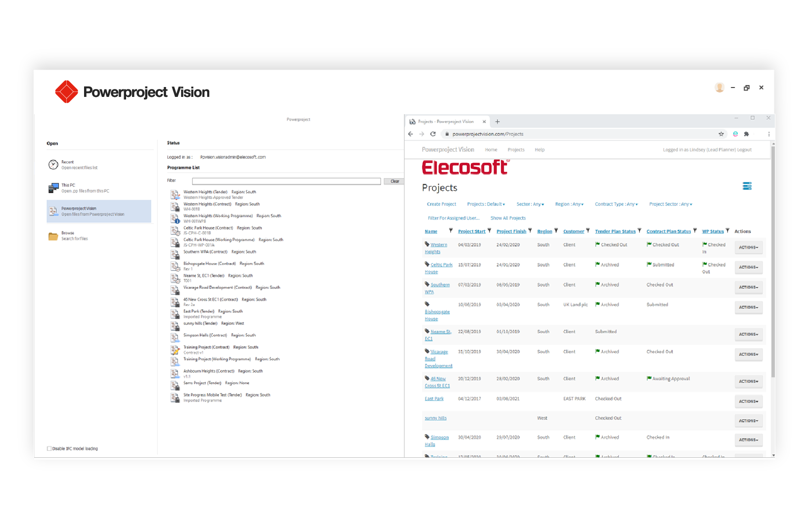Image resolution: width=809 pixels, height=532 pixels.
Task: Open the Help menu item
Action: [539, 150]
